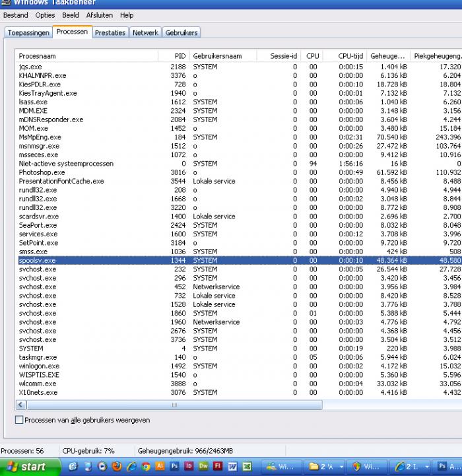462x476 pixels.
Task: Select the wlcomm.exe process
Action: 240,384
